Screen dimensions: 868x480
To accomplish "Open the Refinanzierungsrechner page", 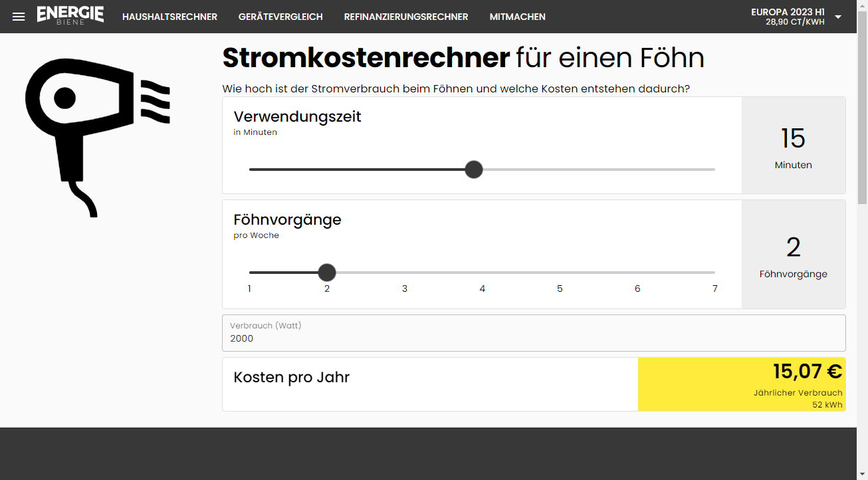I will 406,17.
